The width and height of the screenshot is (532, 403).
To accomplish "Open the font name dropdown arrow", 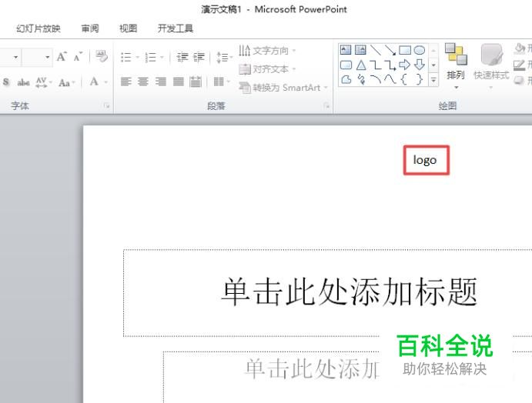I will coord(15,57).
